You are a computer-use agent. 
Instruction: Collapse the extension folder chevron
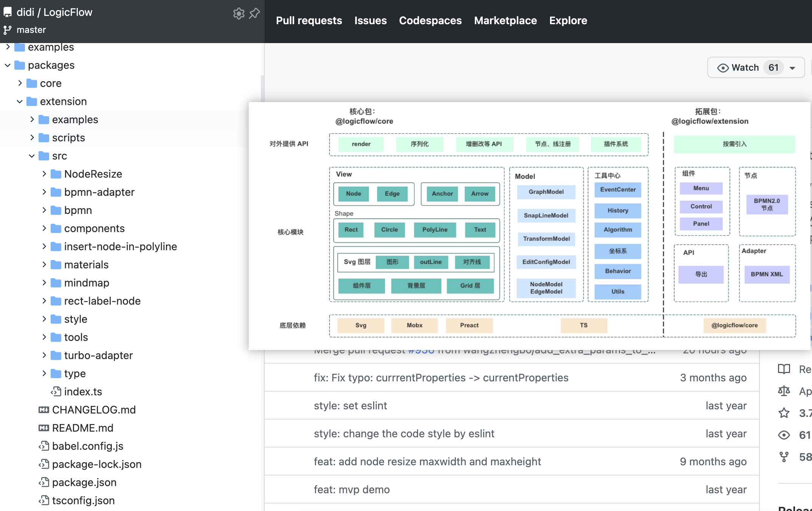tap(20, 101)
